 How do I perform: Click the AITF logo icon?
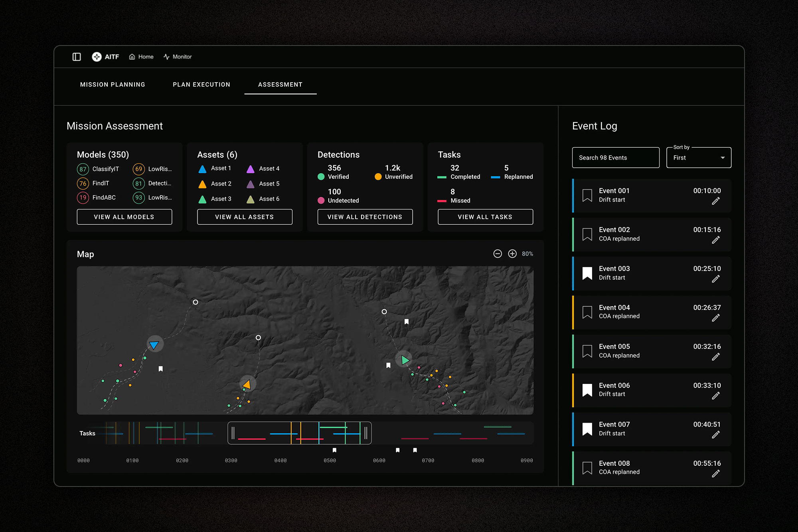97,57
